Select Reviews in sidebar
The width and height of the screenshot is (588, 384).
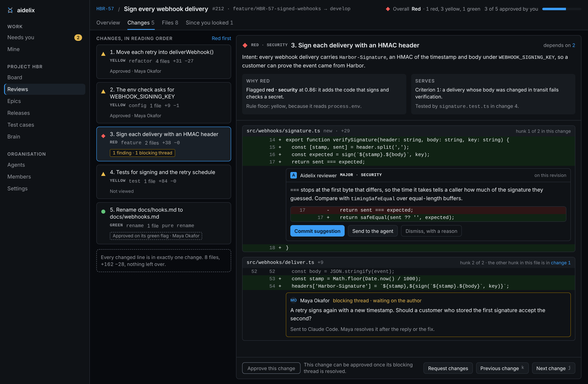click(45, 89)
